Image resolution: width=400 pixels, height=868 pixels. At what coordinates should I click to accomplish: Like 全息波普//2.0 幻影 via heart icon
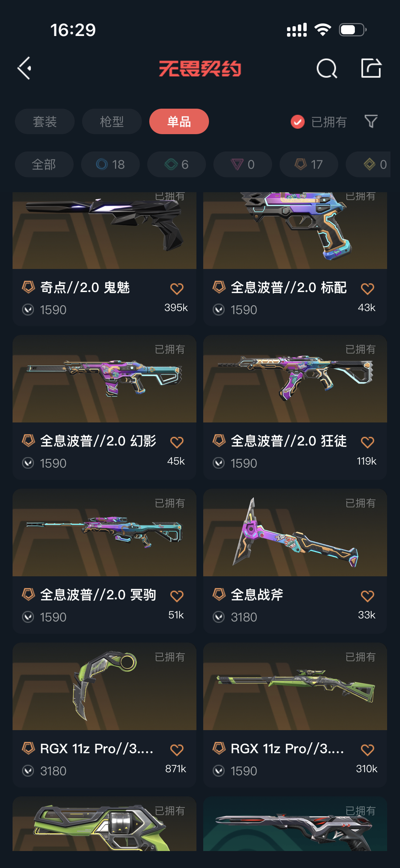177,442
